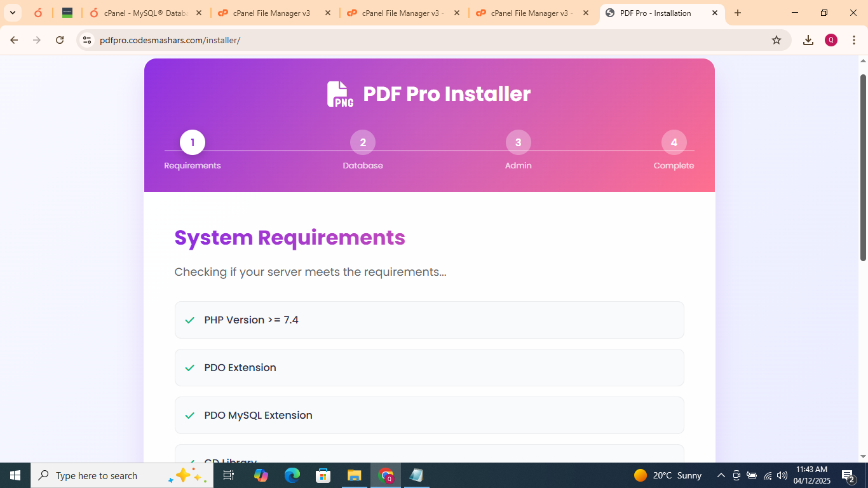Viewport: 868px width, 488px height.
Task: Click inside the address bar
Action: (x=381, y=39)
